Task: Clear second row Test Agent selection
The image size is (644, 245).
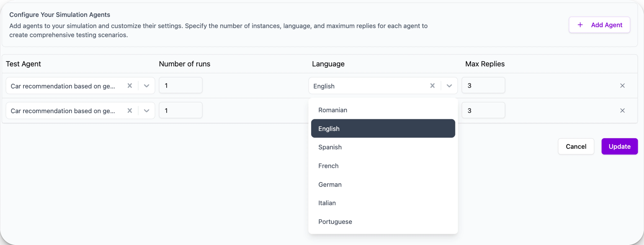Action: 129,110
